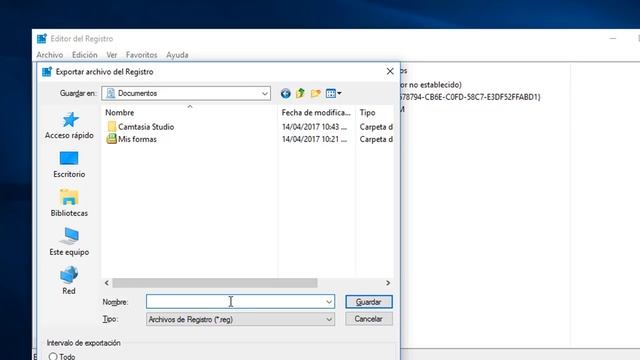Select Acceso rápido in the sidebar
This screenshot has width=640, height=360.
click(x=69, y=126)
